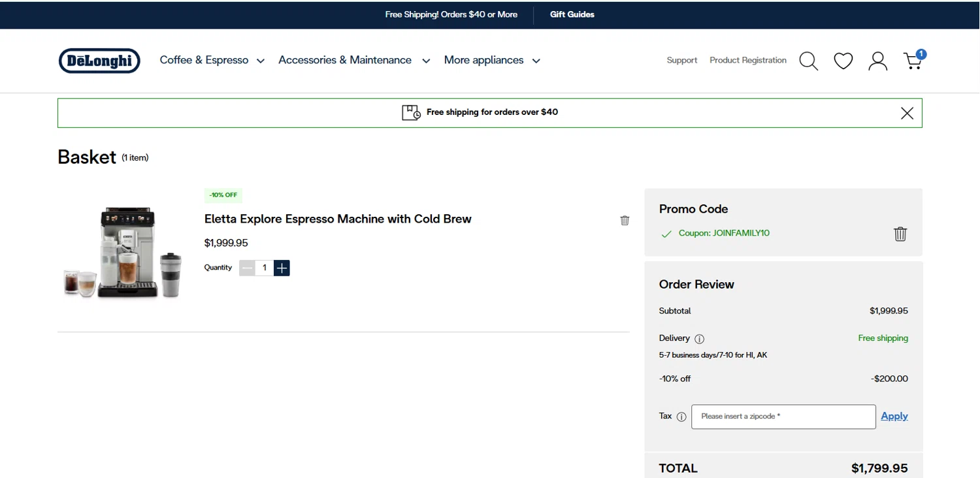Focus the zipcode input field
Screen dimensions: 980x478
(783, 417)
